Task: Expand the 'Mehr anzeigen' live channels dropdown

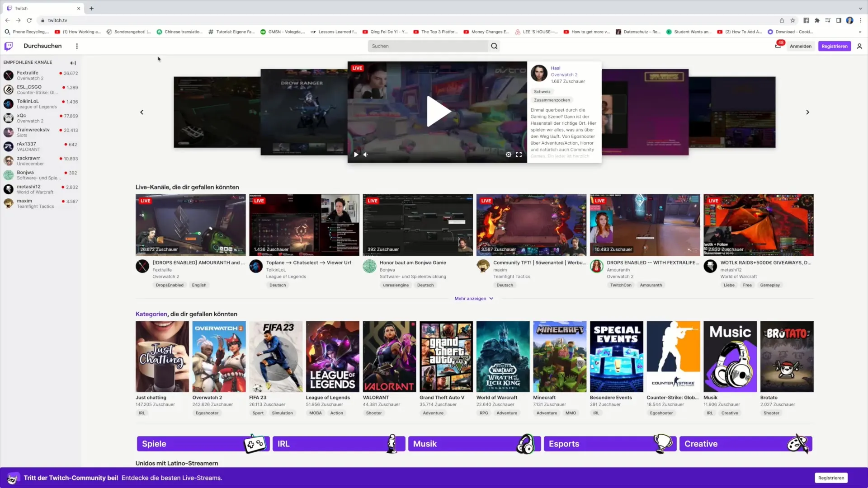Action: click(474, 298)
